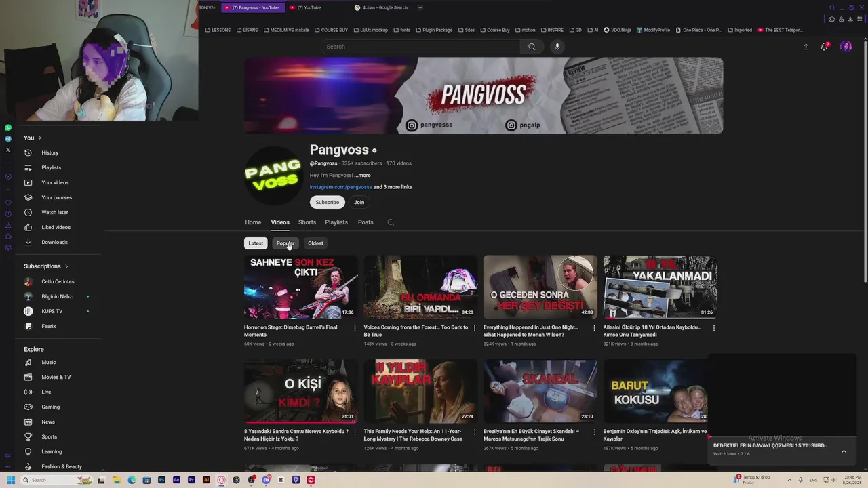The height and width of the screenshot is (488, 868).
Task: Open options menu for Sandra Cantu video
Action: [x=355, y=432]
